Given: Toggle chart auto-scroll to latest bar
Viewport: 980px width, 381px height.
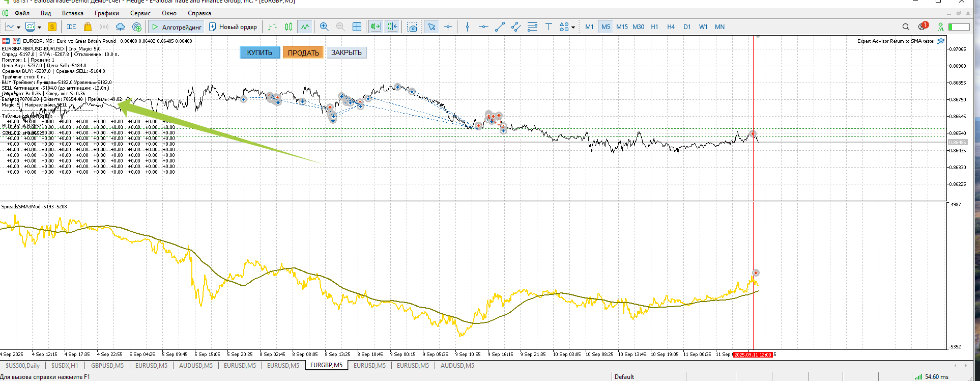Looking at the screenshot, I should click(x=376, y=27).
